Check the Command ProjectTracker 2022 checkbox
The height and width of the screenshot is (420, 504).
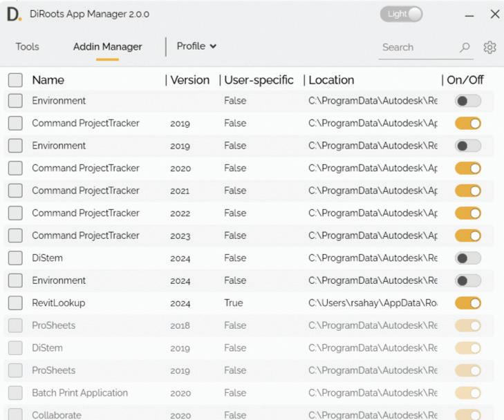pyautogui.click(x=15, y=213)
